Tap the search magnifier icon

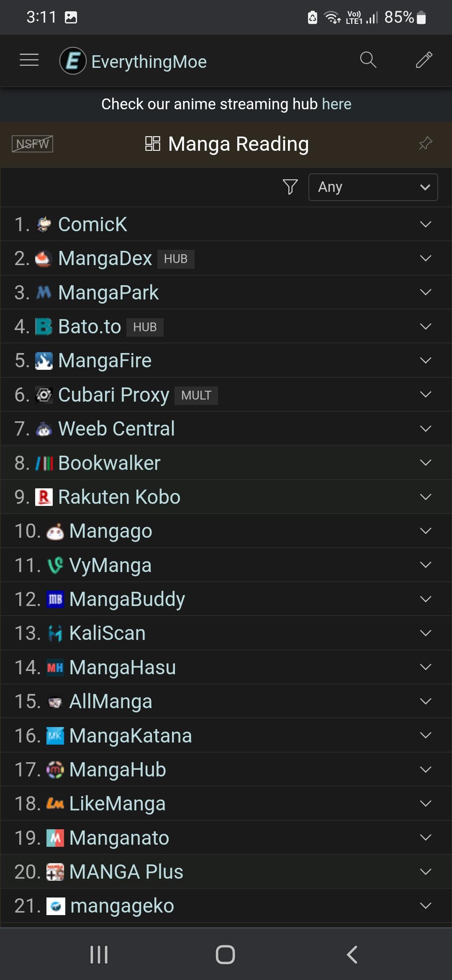(368, 60)
